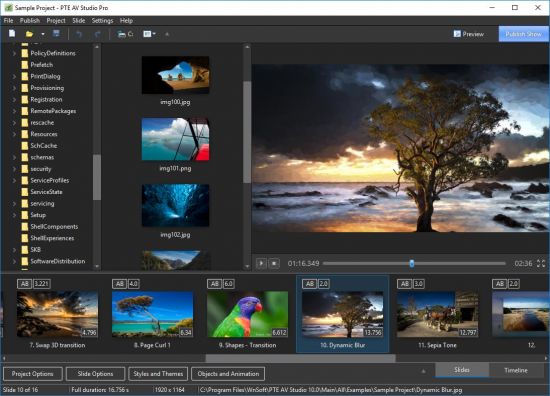Open Project Options
Image resolution: width=550 pixels, height=396 pixels.
click(33, 374)
